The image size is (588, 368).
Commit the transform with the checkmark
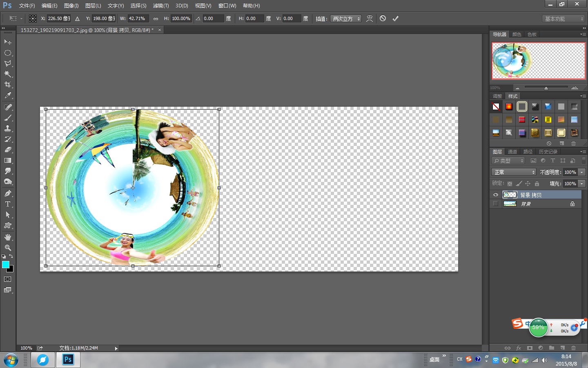395,18
